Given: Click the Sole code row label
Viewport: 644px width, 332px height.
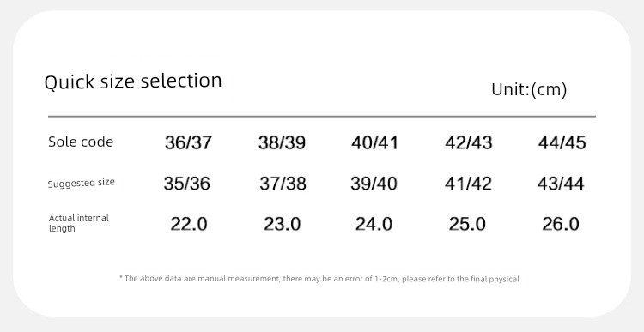Looking at the screenshot, I should coord(81,142).
